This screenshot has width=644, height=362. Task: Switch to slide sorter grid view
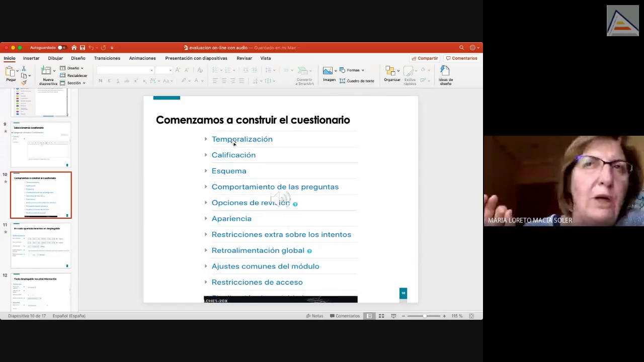381,316
